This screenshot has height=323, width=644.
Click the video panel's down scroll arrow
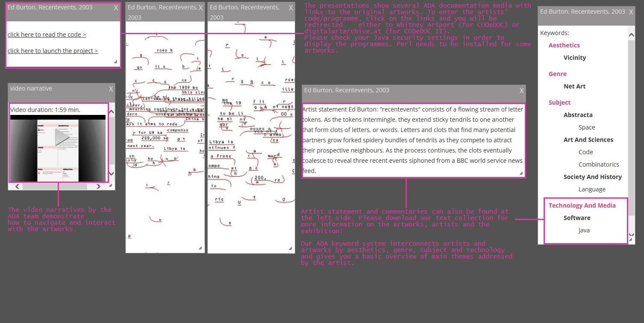[x=112, y=173]
